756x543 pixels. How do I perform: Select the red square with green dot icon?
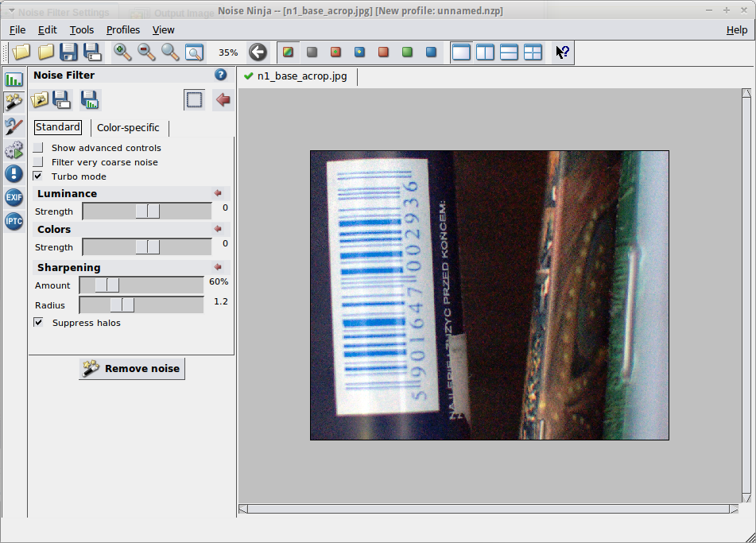pos(335,52)
